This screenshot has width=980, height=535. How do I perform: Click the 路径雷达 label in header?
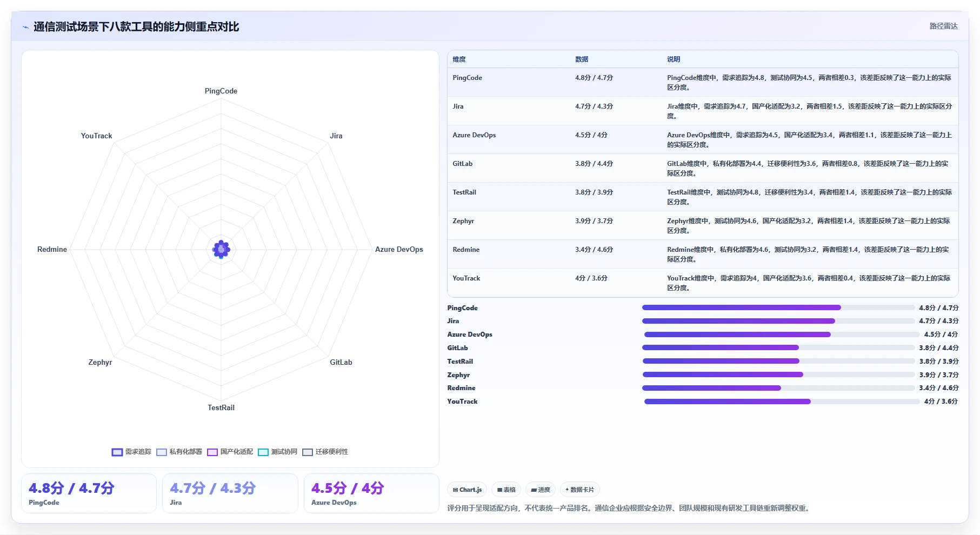[943, 26]
